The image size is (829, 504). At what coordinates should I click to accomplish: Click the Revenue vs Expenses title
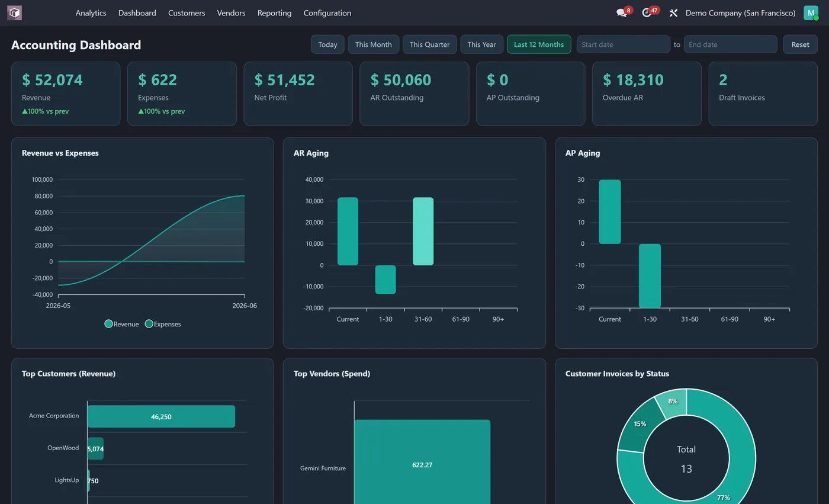coord(60,153)
